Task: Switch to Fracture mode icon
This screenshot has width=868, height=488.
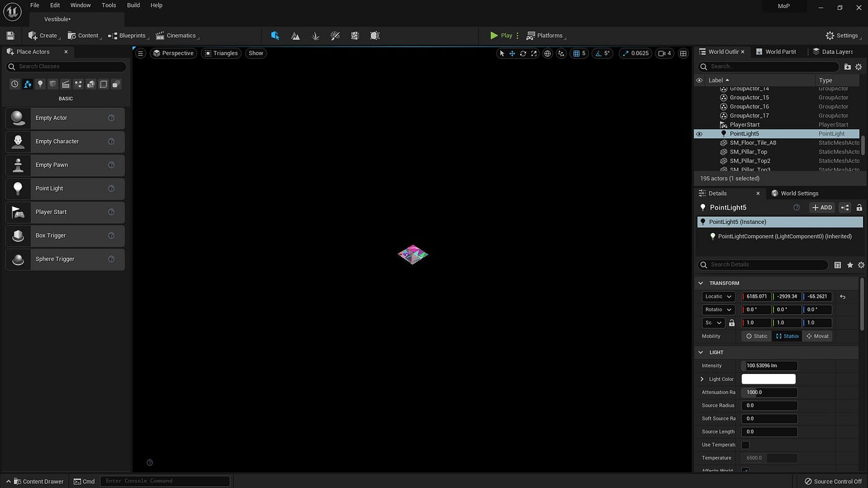Action: (x=355, y=36)
